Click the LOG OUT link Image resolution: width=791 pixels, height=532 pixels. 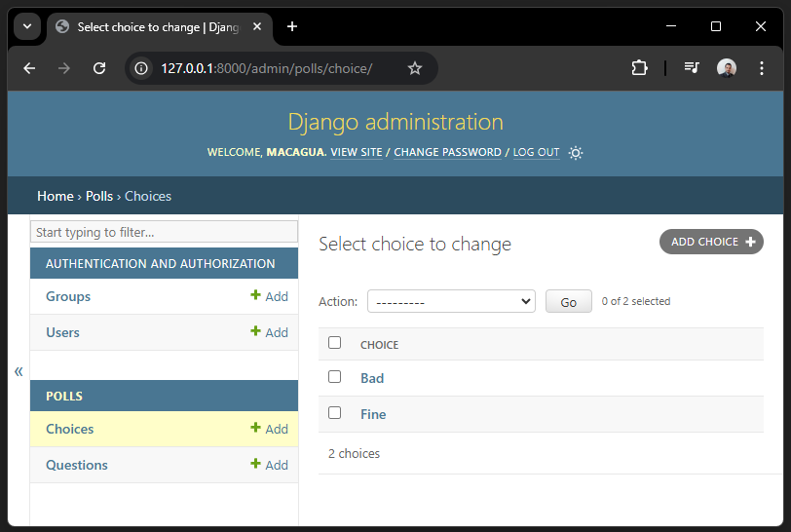(536, 152)
